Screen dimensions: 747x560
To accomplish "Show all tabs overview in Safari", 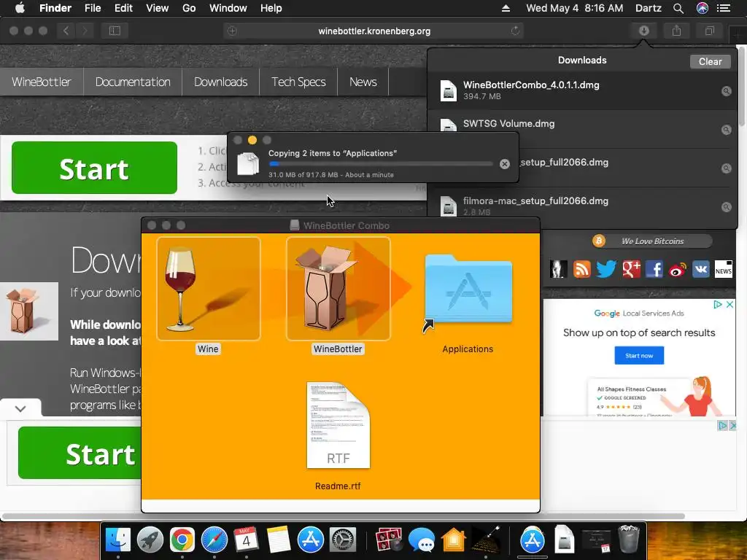I will [709, 31].
